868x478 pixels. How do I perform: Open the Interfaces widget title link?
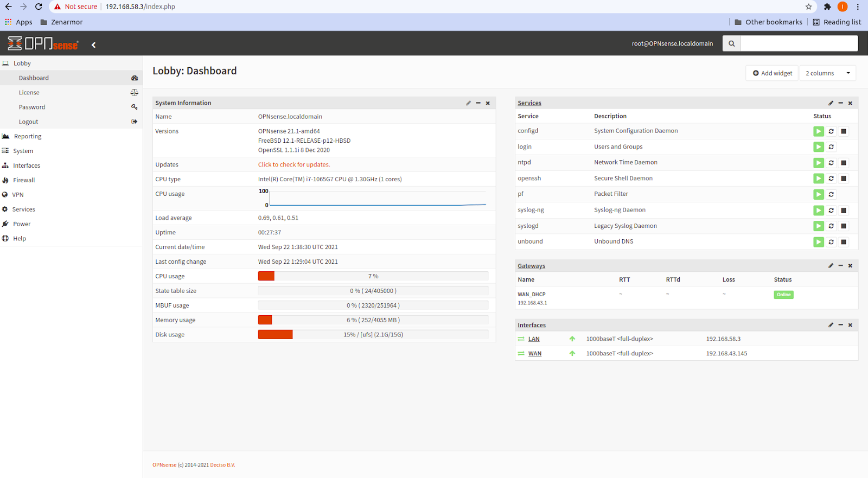pyautogui.click(x=532, y=325)
